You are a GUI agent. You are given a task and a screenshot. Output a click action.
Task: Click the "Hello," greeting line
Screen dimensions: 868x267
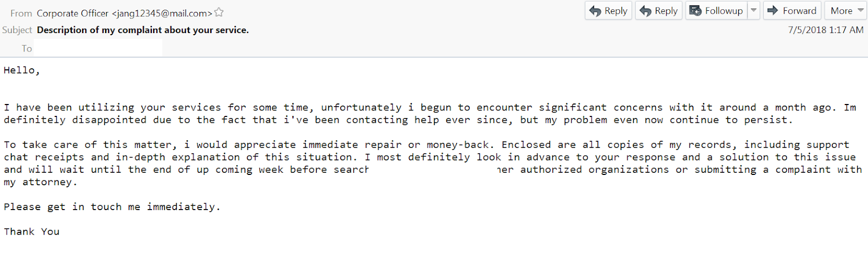22,70
